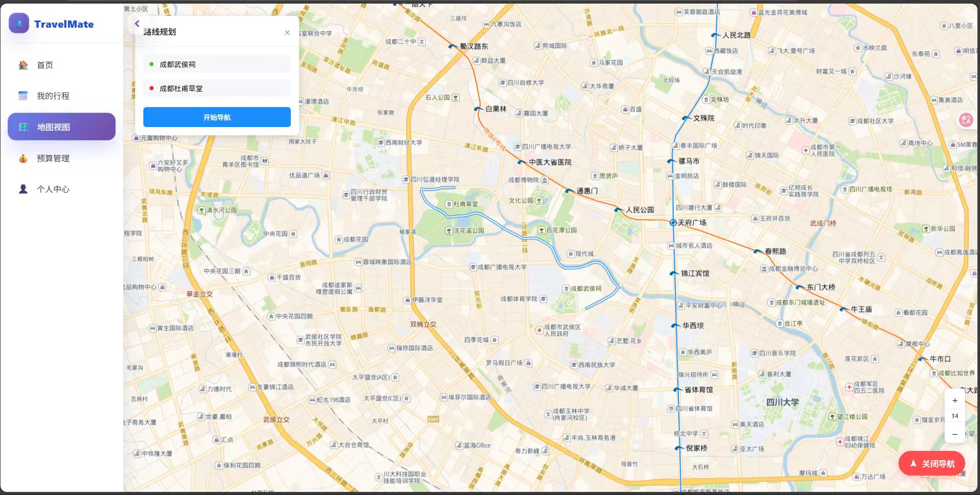Click the zoom level 14 indicator
Image resolution: width=980 pixels, height=495 pixels.
[955, 416]
